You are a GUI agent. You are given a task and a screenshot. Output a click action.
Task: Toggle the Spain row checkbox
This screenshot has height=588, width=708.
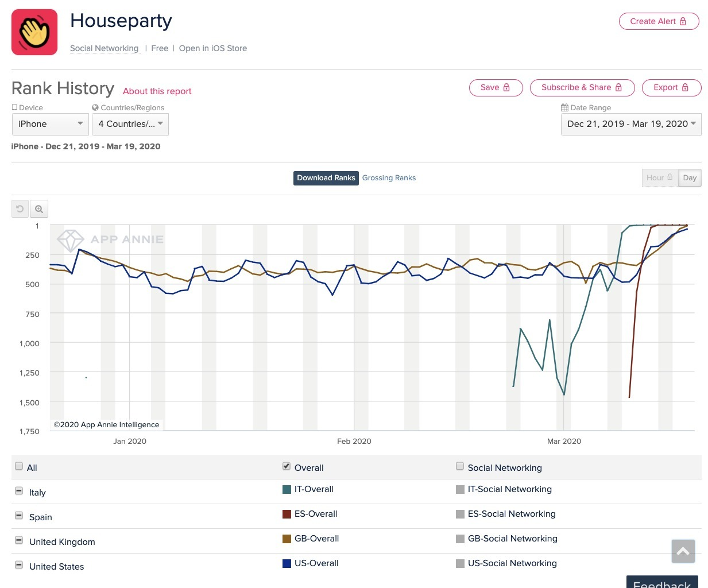click(x=19, y=516)
